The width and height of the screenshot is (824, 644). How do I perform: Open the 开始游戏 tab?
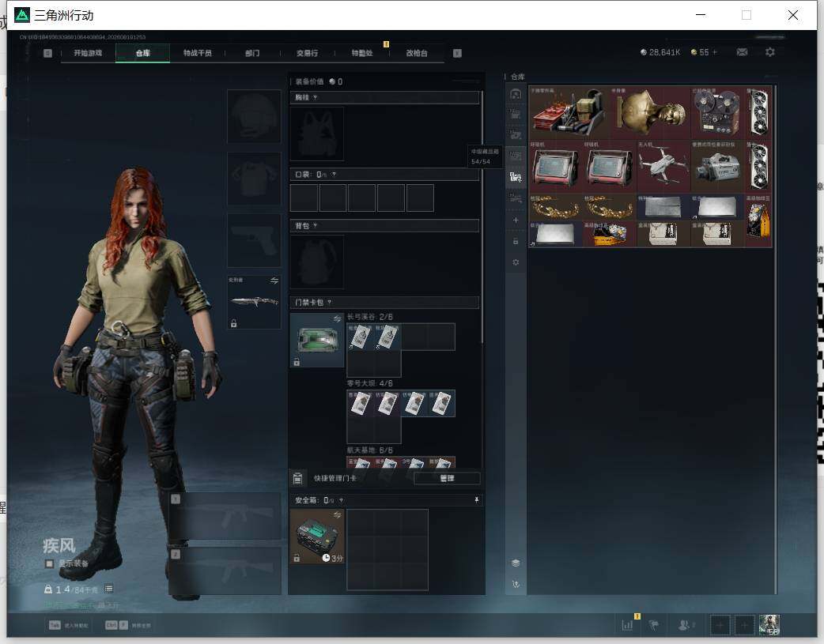point(88,53)
